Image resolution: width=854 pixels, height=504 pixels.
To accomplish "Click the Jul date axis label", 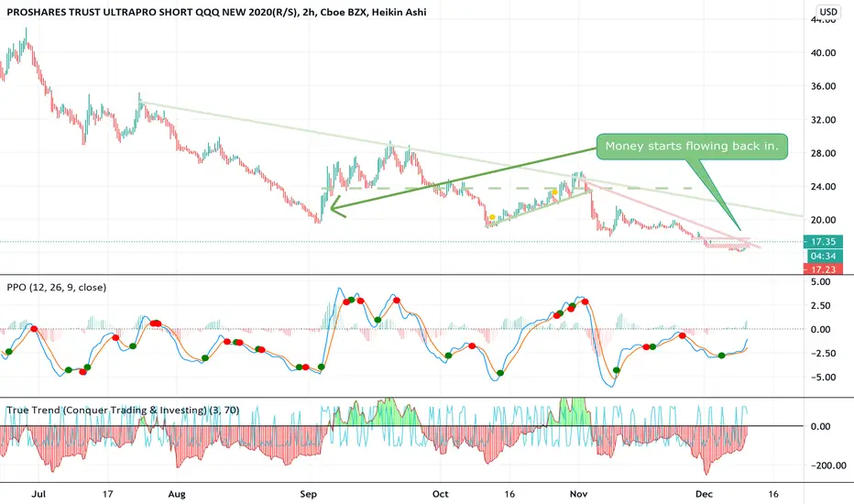I will tap(38, 494).
